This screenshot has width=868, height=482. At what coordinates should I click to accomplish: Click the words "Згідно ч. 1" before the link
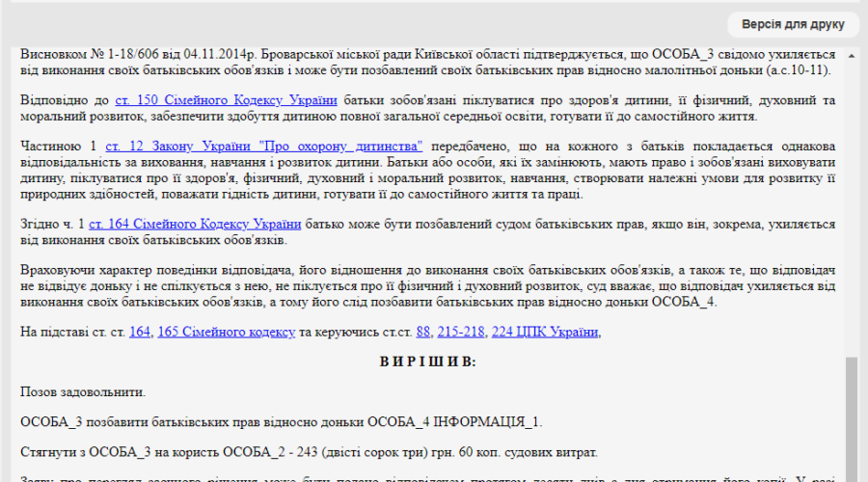(53, 225)
